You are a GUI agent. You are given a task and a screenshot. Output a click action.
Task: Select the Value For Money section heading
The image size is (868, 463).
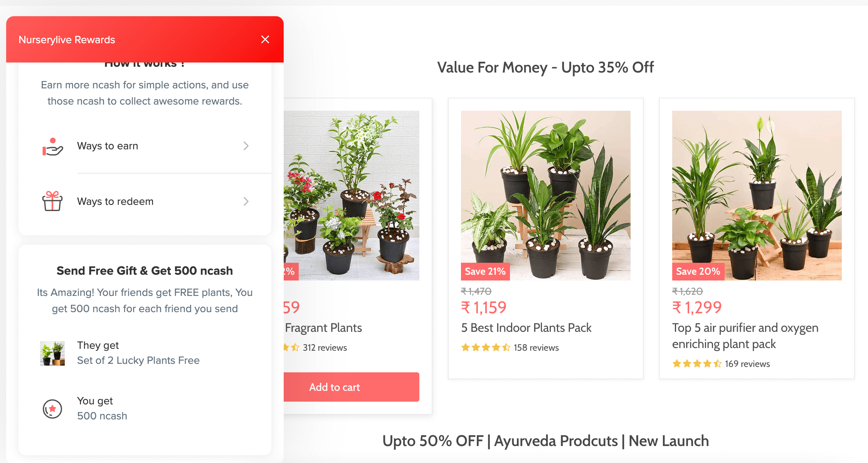pyautogui.click(x=545, y=67)
